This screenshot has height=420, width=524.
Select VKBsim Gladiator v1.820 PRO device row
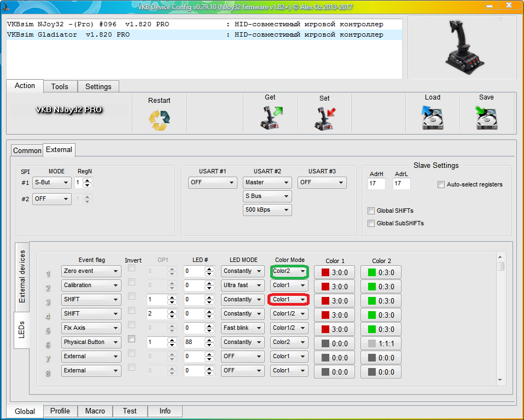pos(204,35)
